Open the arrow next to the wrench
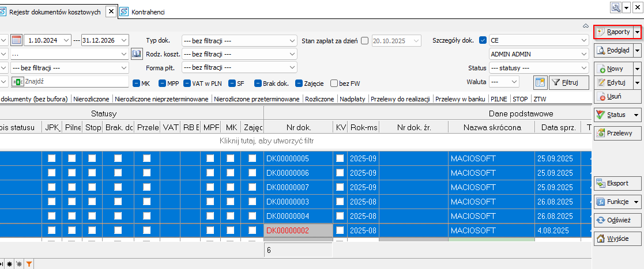 [627, 8]
